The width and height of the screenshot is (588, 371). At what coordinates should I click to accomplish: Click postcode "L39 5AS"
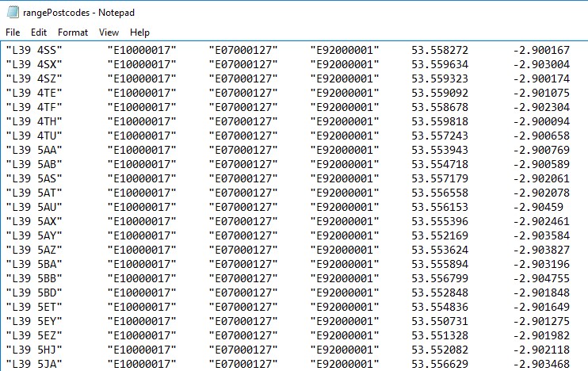pos(34,178)
